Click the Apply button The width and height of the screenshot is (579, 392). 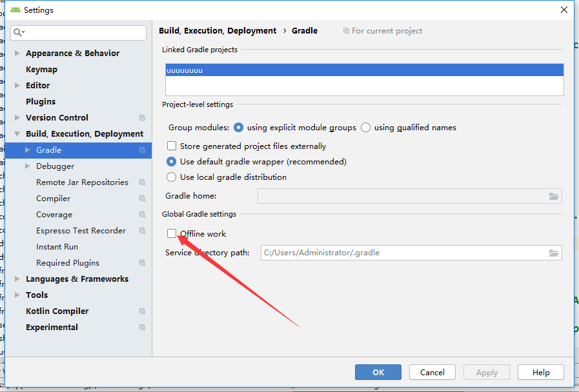(487, 373)
